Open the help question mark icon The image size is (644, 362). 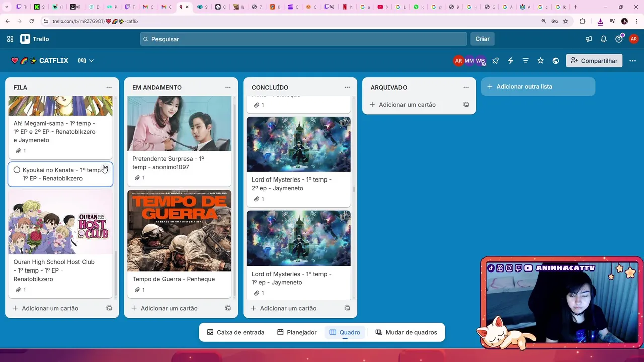(x=619, y=39)
